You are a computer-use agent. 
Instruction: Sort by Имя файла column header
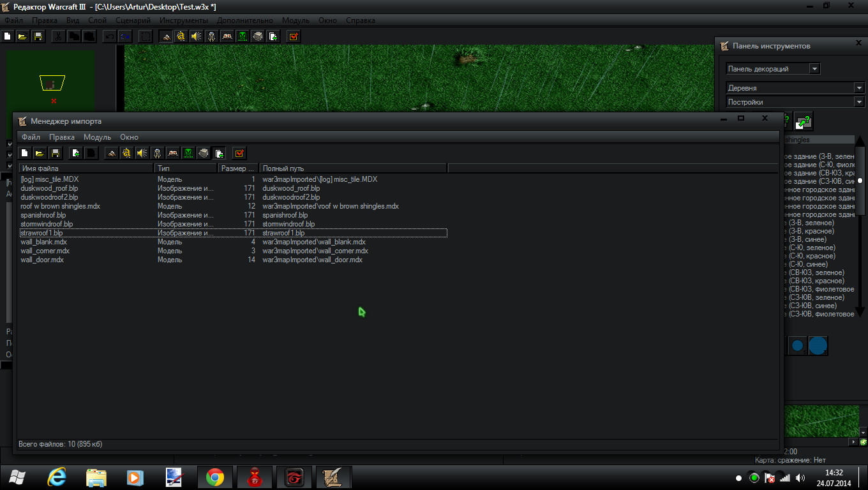[86, 168]
